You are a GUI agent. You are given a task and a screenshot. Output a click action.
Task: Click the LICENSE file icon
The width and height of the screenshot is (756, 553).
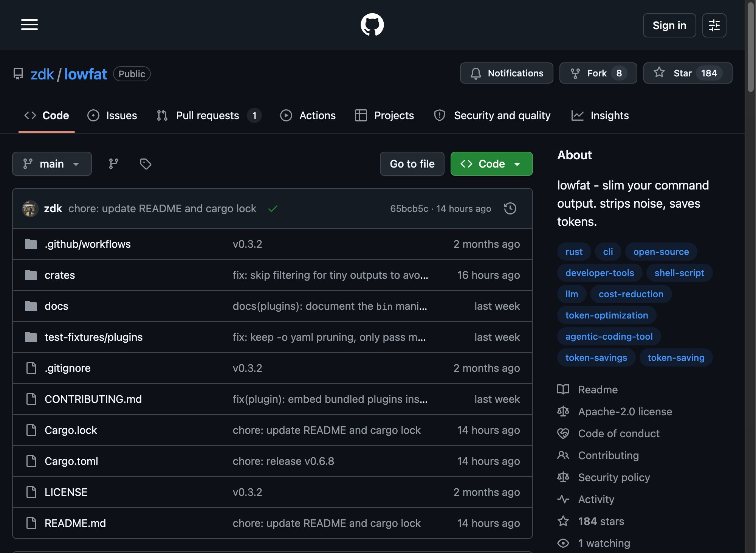(31, 492)
